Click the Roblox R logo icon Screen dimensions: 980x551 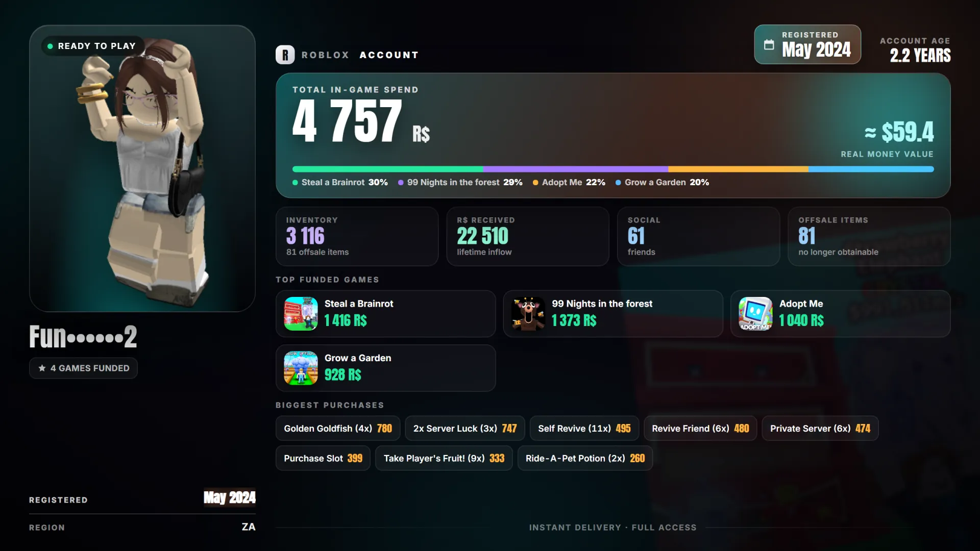(x=285, y=55)
